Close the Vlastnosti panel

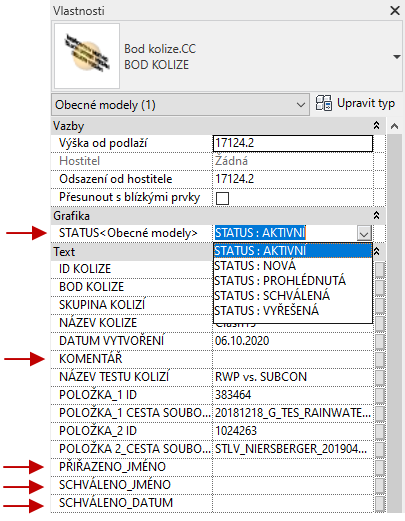click(395, 11)
